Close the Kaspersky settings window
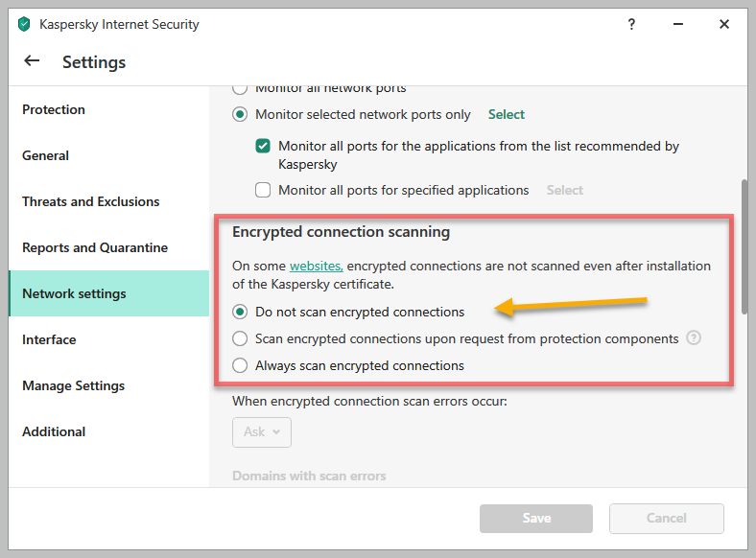The height and width of the screenshot is (558, 756). coord(724,24)
